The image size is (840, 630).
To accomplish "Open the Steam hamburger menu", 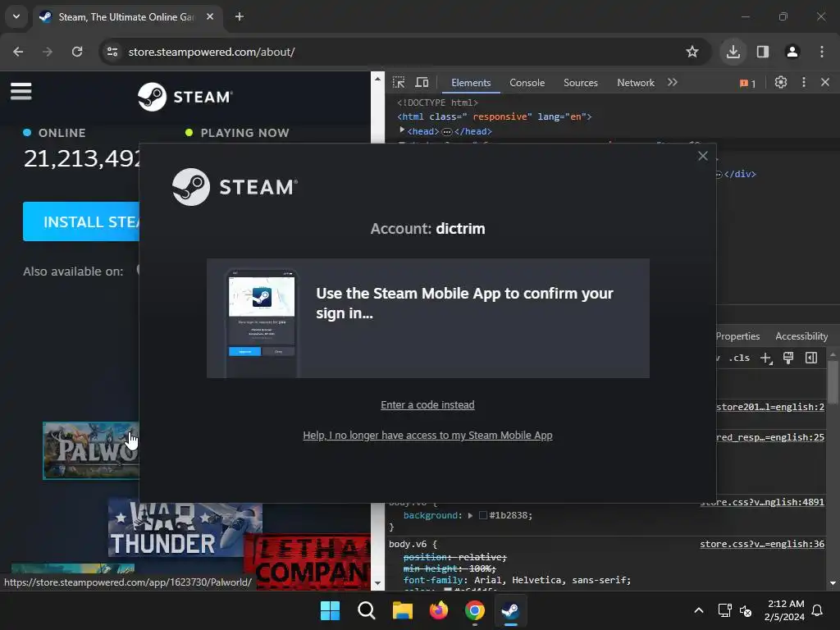I will [x=21, y=91].
